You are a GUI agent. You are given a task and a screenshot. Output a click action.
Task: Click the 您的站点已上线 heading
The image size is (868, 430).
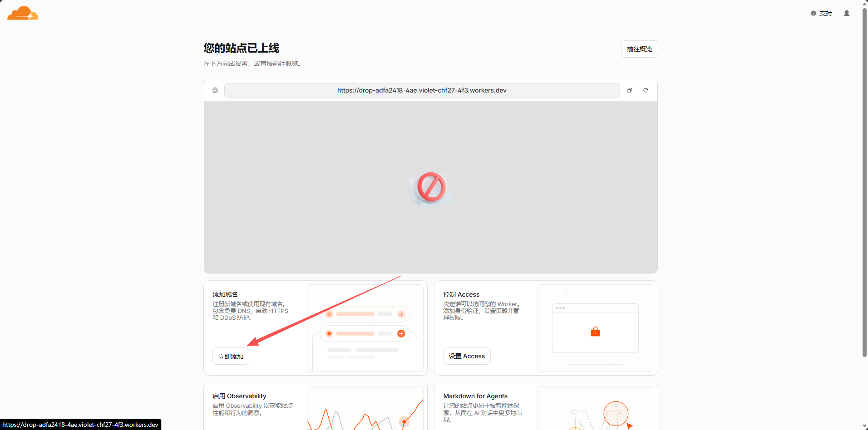(242, 48)
